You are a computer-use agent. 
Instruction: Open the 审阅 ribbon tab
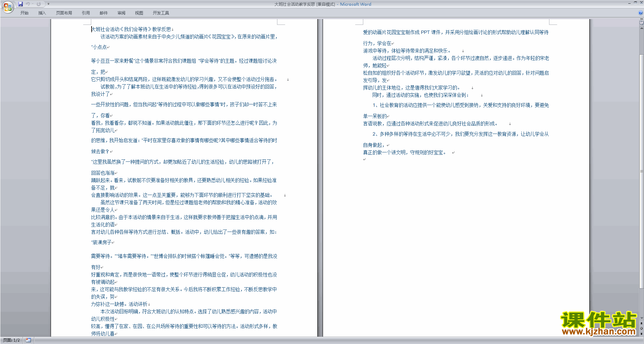[x=121, y=13]
